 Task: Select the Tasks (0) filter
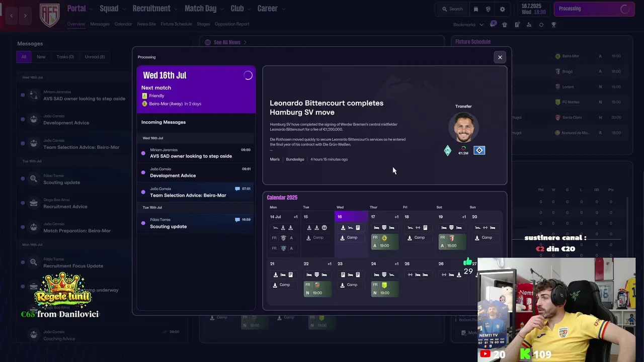(x=65, y=57)
